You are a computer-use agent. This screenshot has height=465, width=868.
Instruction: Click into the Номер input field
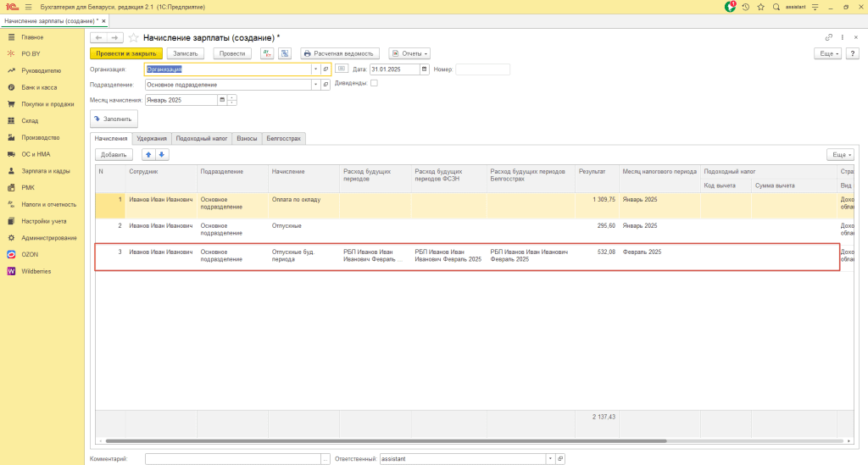(x=482, y=69)
